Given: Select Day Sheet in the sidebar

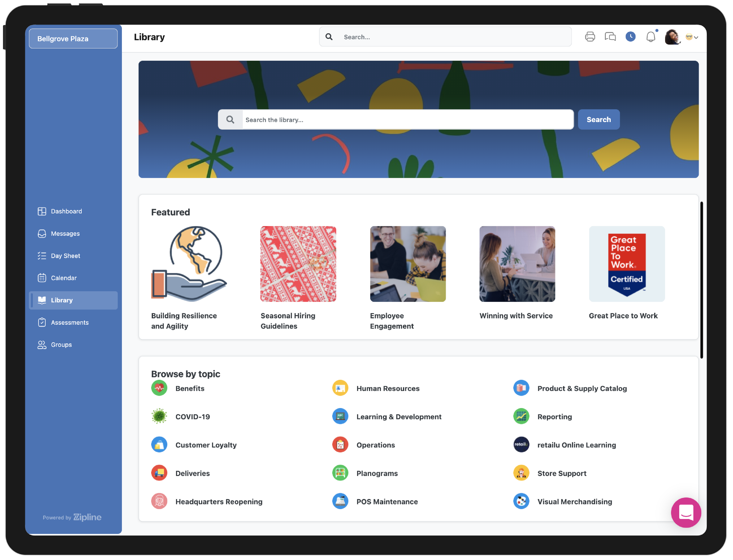Looking at the screenshot, I should point(65,256).
